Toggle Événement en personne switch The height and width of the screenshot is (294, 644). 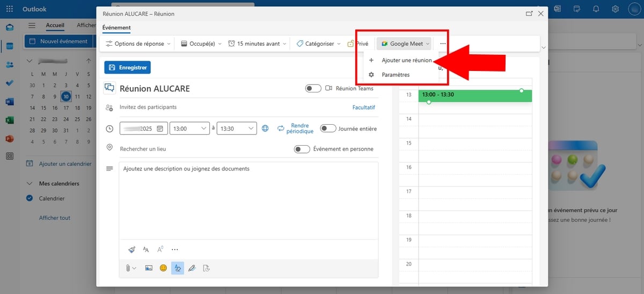(x=302, y=149)
